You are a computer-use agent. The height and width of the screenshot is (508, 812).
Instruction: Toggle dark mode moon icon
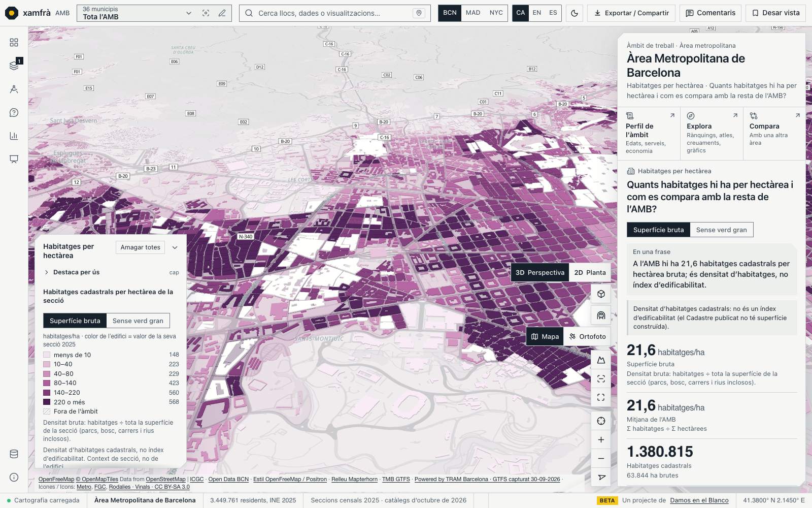coord(574,13)
